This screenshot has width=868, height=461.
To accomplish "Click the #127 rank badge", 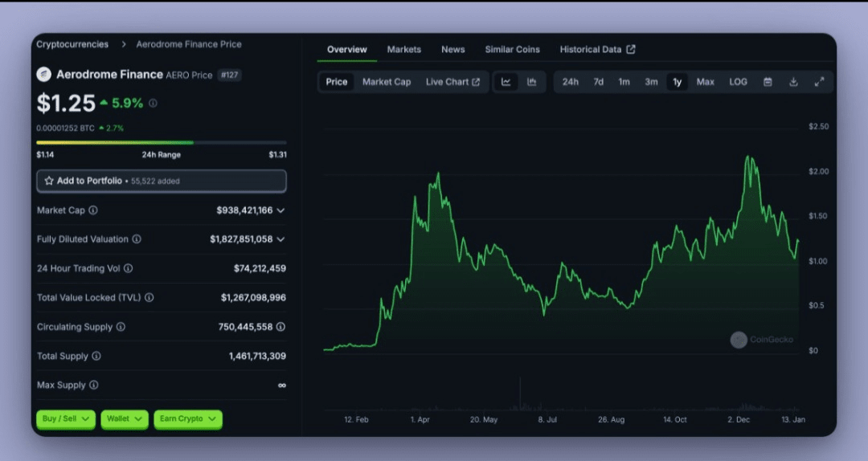I will pyautogui.click(x=229, y=75).
